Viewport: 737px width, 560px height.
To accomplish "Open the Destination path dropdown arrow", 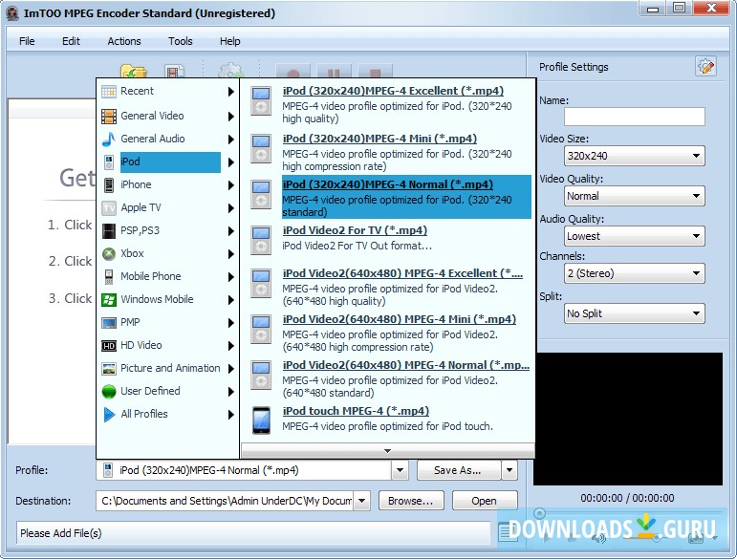I will click(x=362, y=501).
